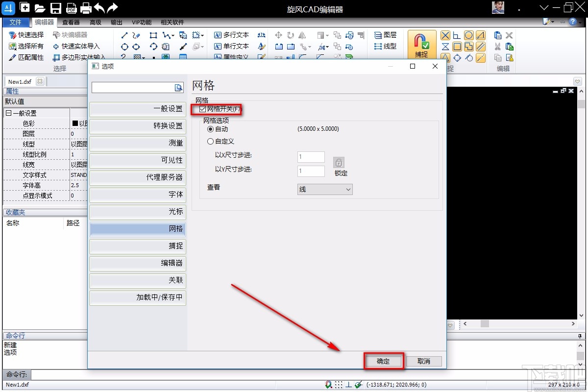588x392 pixels.
Task: Open a file with the folder icon
Action: tap(40, 8)
